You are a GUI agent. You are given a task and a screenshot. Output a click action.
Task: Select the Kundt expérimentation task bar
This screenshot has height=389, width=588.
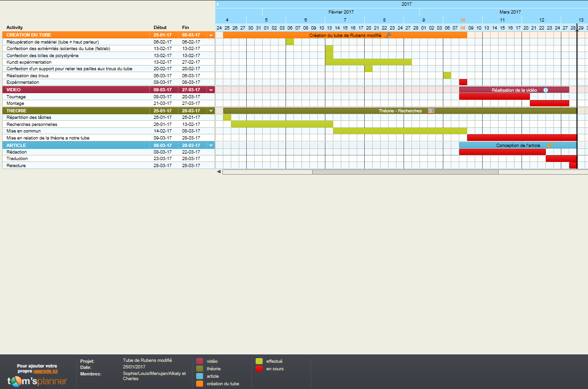(368, 62)
